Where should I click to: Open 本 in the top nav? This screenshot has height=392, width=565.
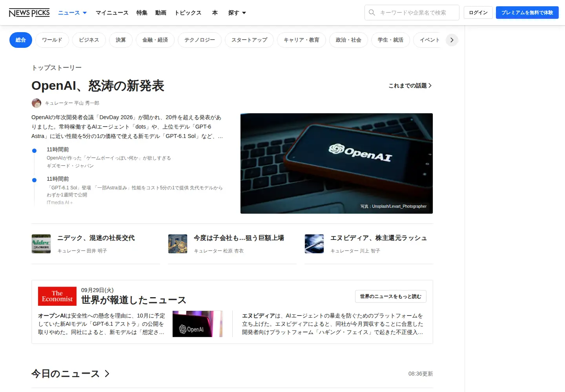pyautogui.click(x=215, y=13)
